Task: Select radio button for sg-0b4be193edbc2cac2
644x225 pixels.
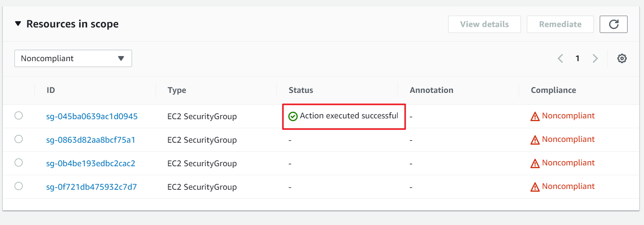Action: [18, 163]
